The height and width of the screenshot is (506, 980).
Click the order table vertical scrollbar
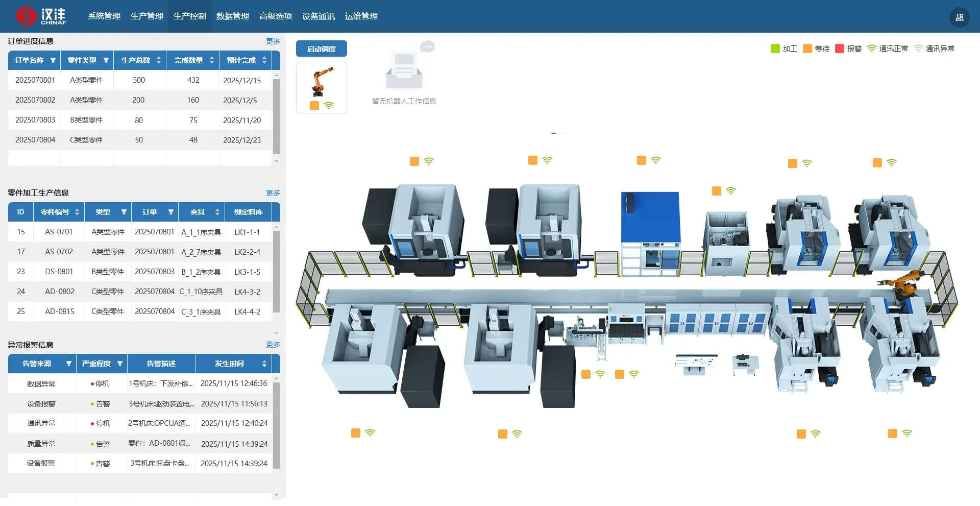point(276,116)
